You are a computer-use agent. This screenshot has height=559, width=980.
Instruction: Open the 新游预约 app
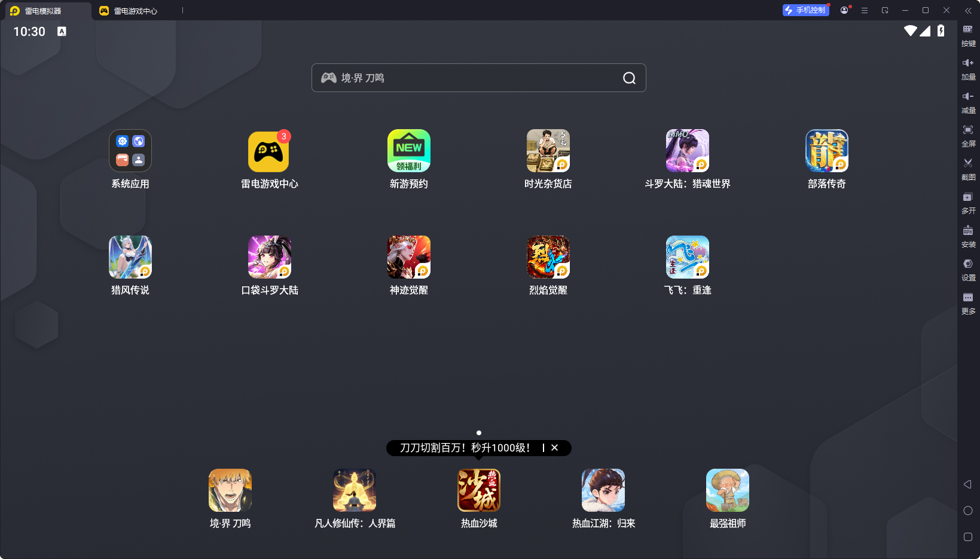point(409,151)
